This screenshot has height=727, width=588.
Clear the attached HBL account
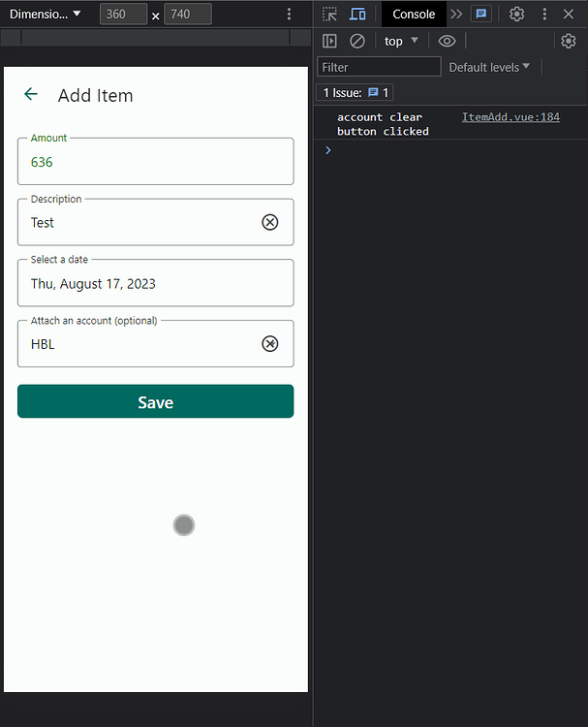click(269, 344)
